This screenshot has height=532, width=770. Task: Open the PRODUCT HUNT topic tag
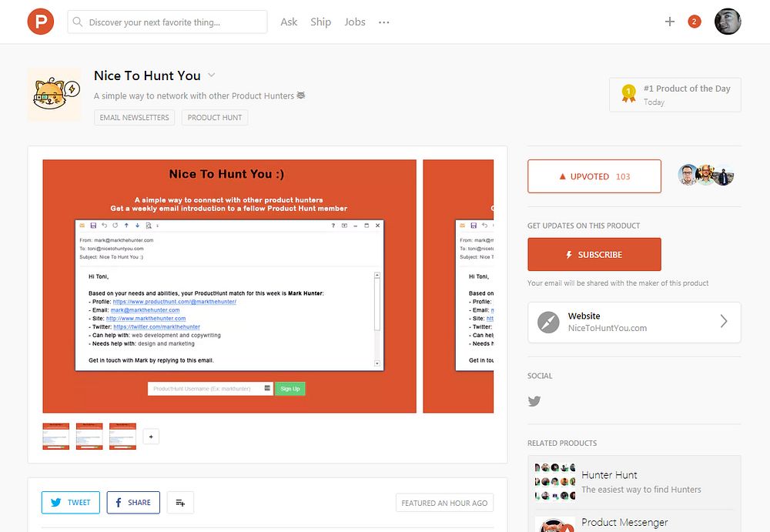[215, 117]
